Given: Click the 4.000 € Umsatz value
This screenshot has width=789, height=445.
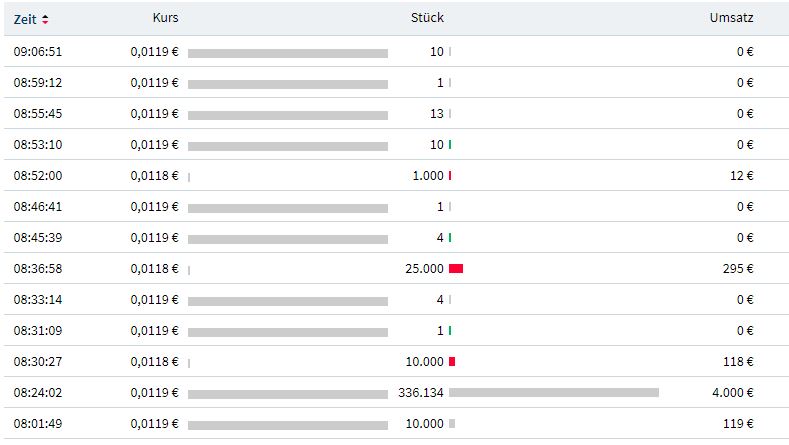Looking at the screenshot, I should pos(733,393).
